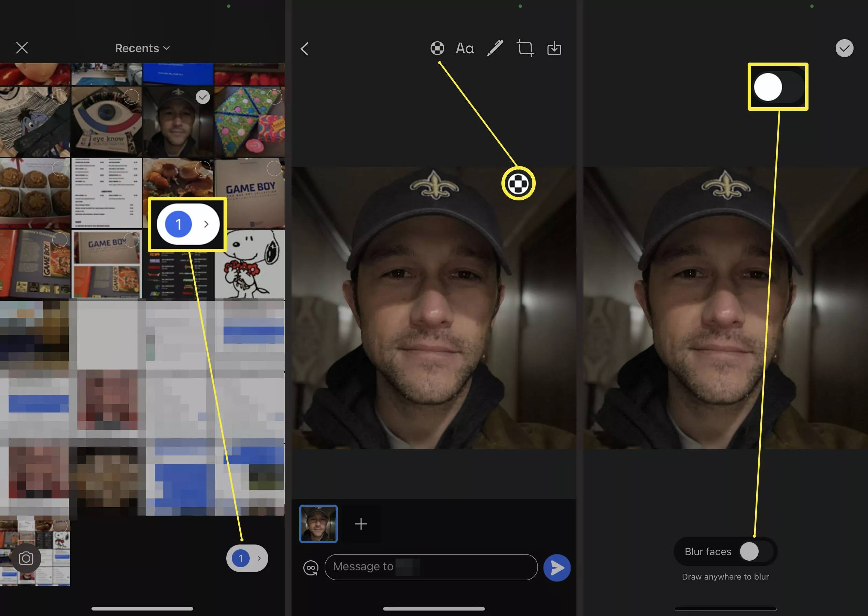Select the eye know photo circle
The width and height of the screenshot is (868, 616).
pyautogui.click(x=131, y=97)
